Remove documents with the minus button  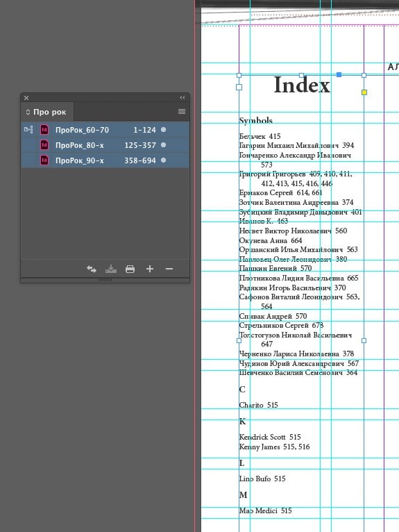pyautogui.click(x=169, y=269)
